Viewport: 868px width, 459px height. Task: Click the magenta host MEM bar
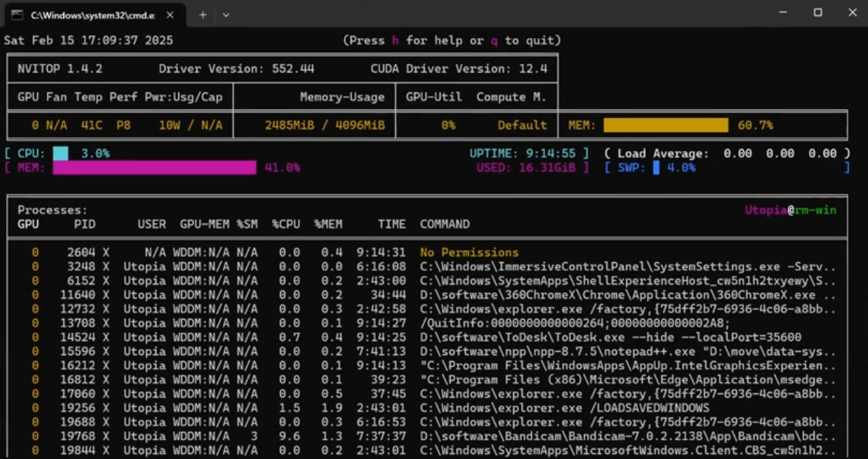(x=154, y=168)
